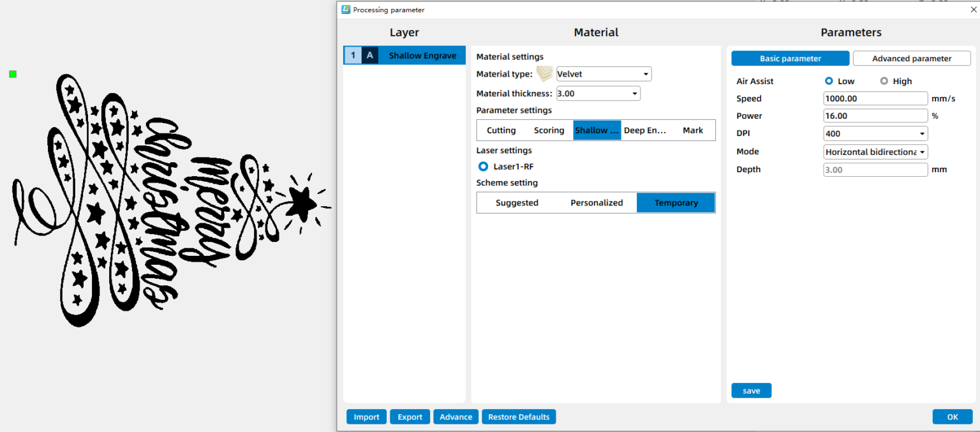Click into the Speed input field
The image size is (980, 432).
875,98
